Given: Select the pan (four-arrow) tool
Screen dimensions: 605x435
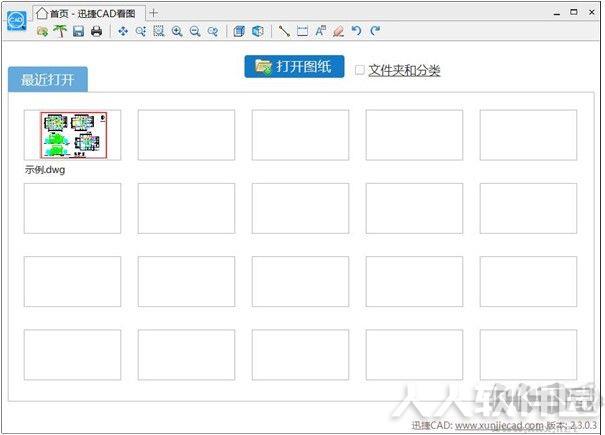Looking at the screenshot, I should [123, 31].
